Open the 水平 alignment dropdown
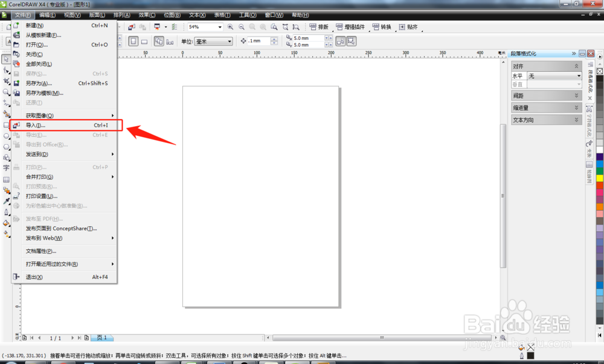 554,76
